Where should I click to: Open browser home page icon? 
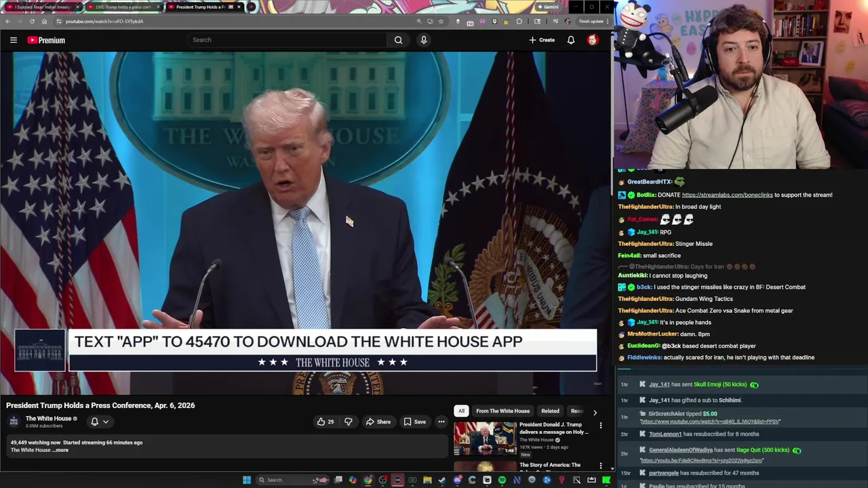click(x=44, y=21)
